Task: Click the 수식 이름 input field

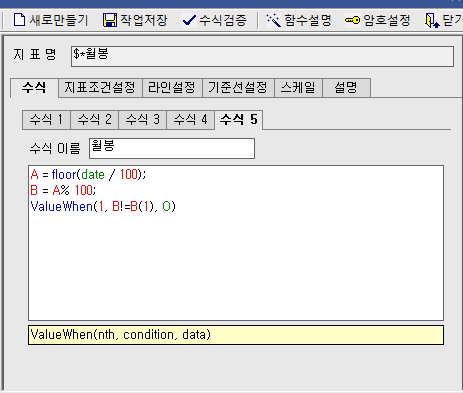Action: (x=172, y=148)
